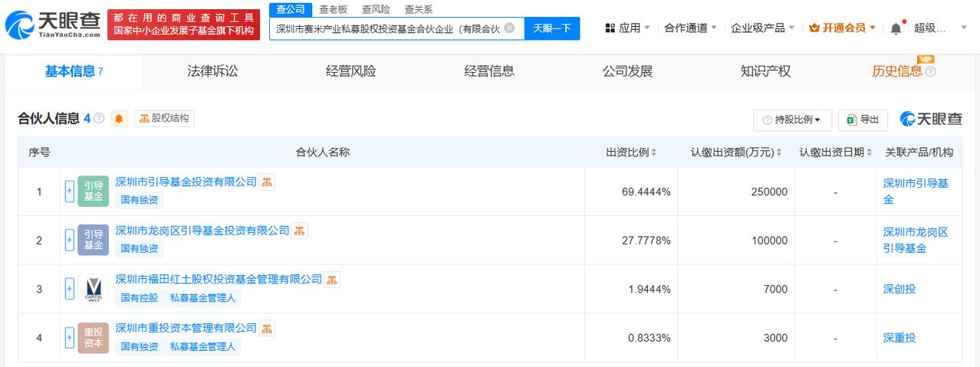Select the 查公司 search tab

coord(291,9)
